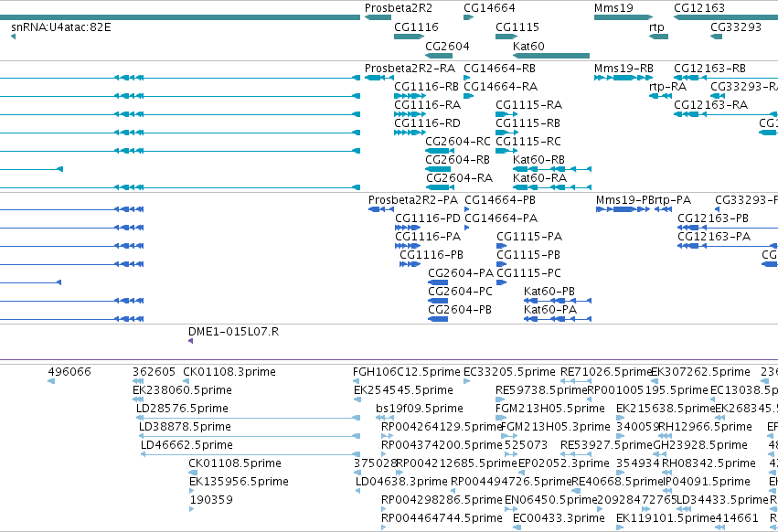Select EST label LD04638.3prime
The width and height of the screenshot is (778, 532).
[x=401, y=482]
